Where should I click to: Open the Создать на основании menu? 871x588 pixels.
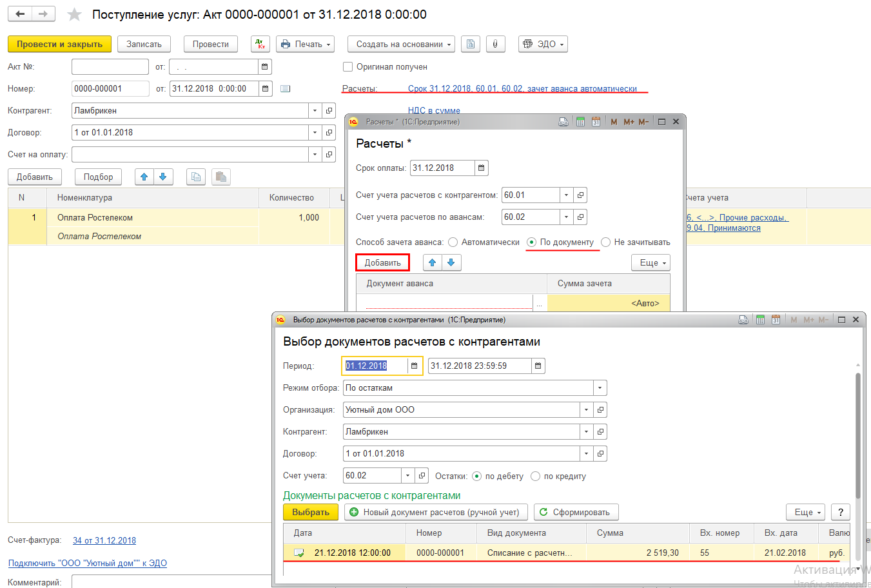[401, 44]
